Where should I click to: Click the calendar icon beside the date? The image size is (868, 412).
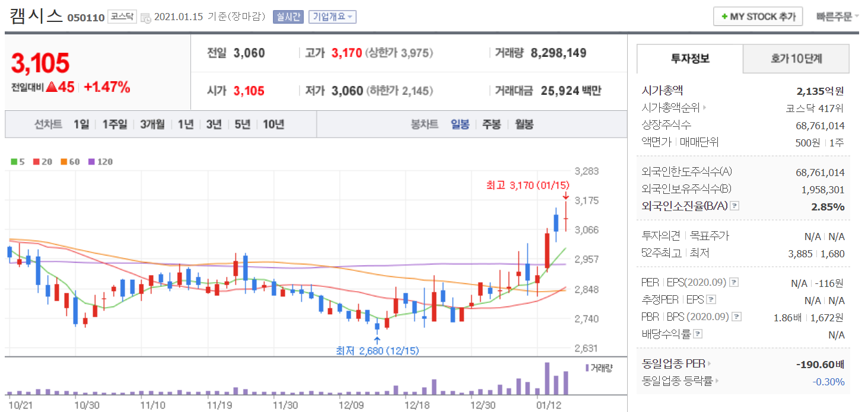pos(146,18)
